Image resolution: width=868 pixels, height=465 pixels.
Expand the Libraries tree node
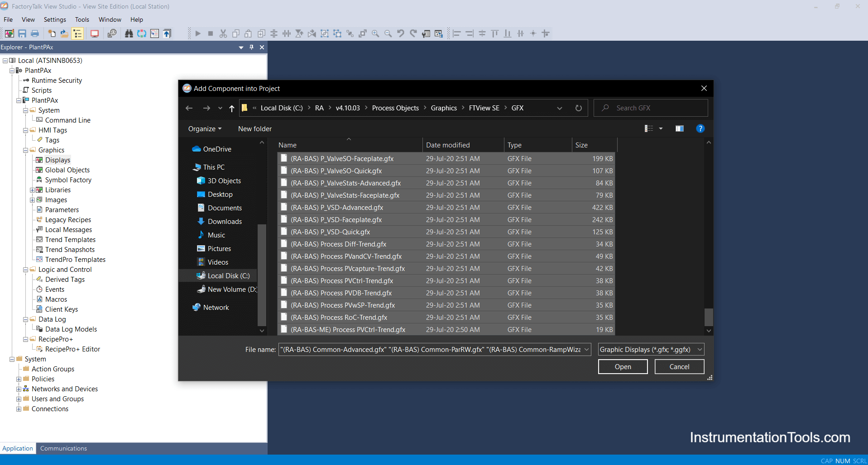[x=33, y=190]
